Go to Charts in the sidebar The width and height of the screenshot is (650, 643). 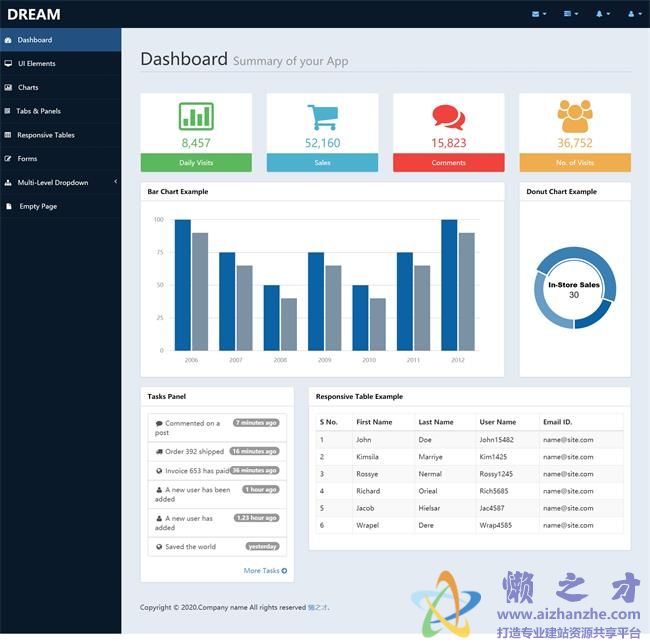28,88
